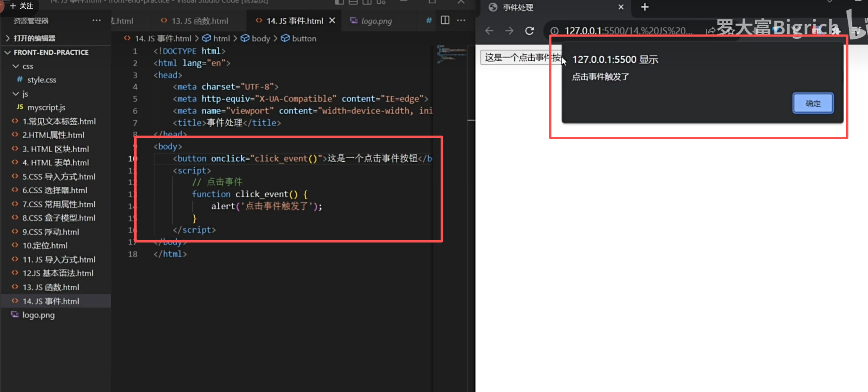Click the <title>事件处理</title> code line
The width and height of the screenshot is (868, 392).
pos(227,123)
